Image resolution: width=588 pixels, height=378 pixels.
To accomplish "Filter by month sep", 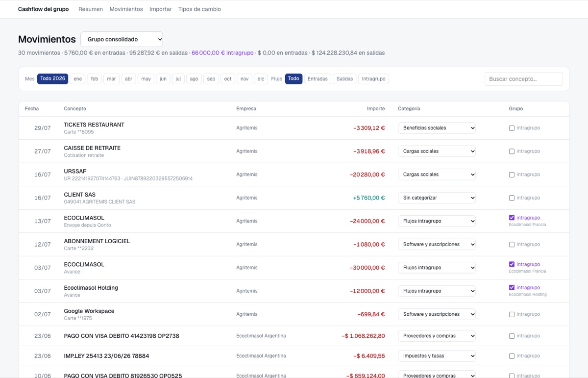I will coord(211,79).
